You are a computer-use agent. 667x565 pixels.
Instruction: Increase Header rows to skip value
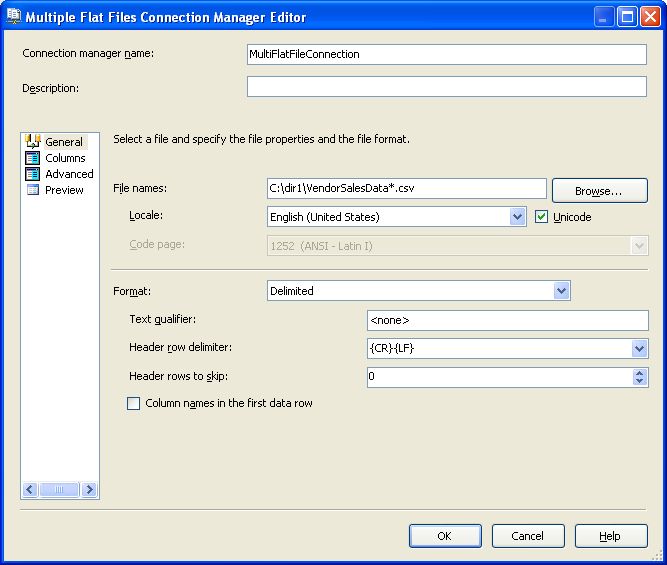640,373
